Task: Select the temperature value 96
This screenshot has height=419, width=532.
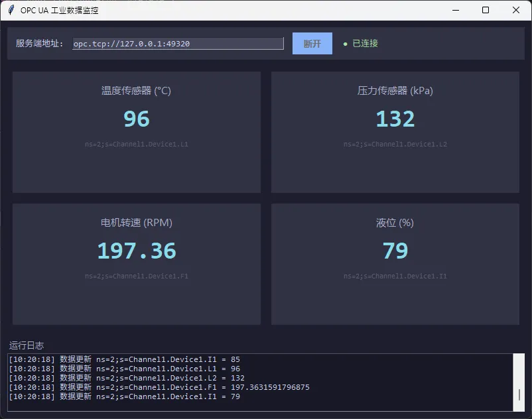Action: (x=137, y=119)
